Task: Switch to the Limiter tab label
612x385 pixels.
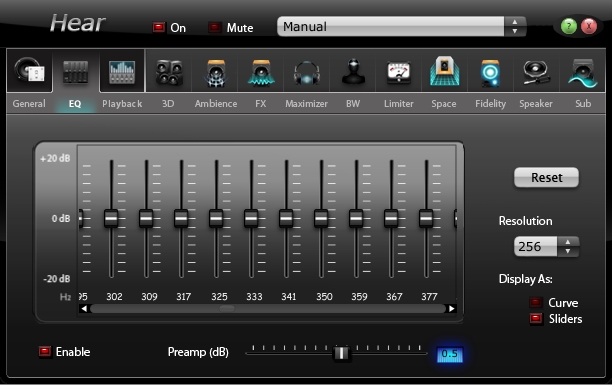Action: coord(399,103)
